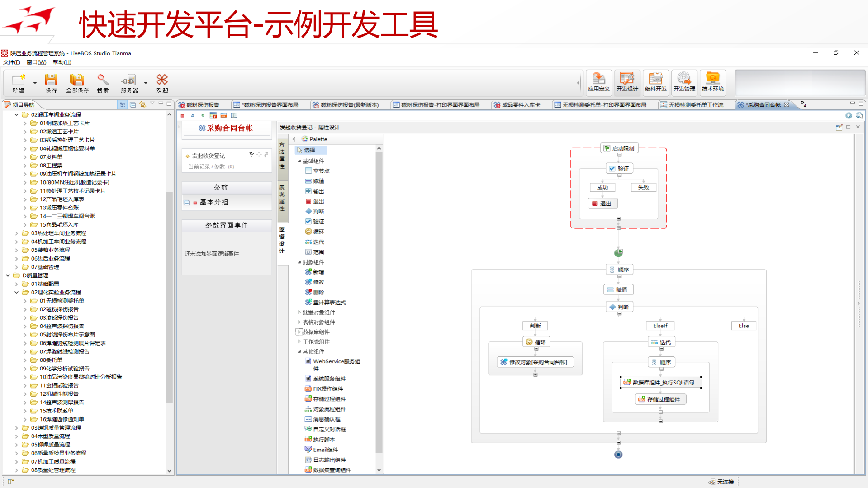868x488 pixels.
Task: Expand the 数据库组件 palette section
Action: tap(299, 332)
